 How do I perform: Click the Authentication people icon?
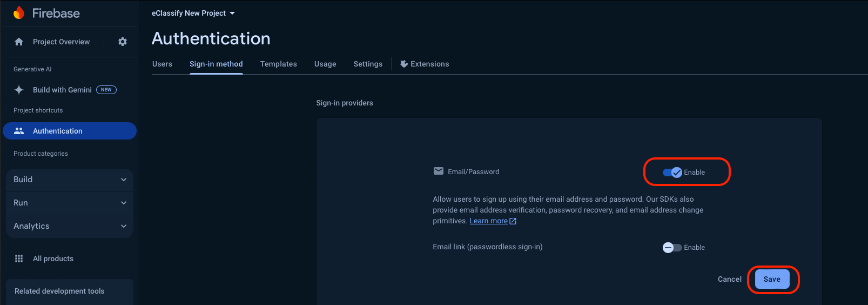(19, 131)
